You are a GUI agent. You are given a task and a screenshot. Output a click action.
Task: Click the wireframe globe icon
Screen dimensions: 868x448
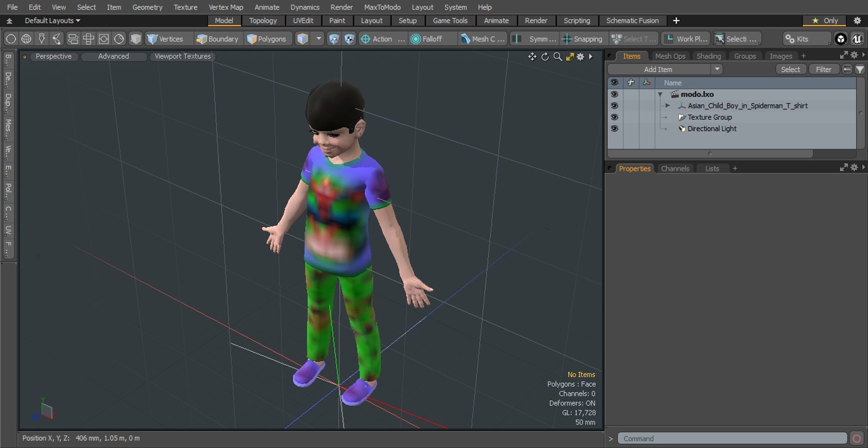(26, 39)
